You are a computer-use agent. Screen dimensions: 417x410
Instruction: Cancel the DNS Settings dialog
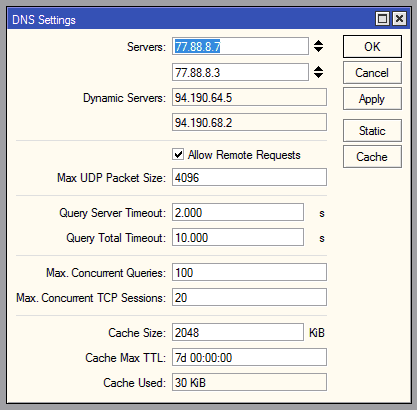372,73
